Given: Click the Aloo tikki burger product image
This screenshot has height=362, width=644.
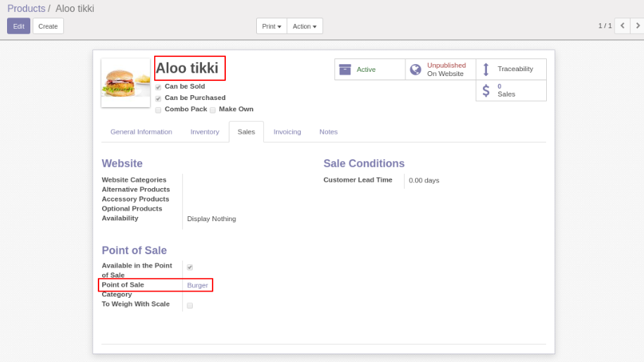Looking at the screenshot, I should 125,82.
